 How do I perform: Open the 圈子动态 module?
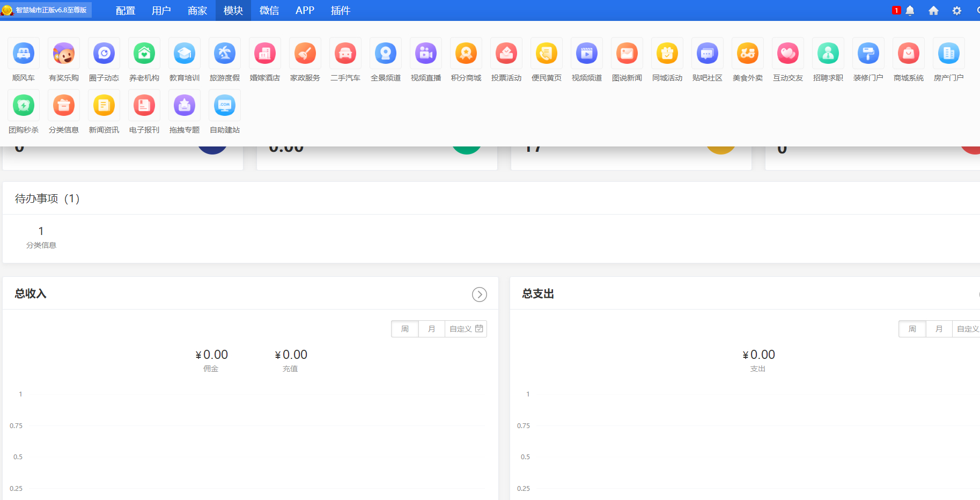pyautogui.click(x=104, y=60)
